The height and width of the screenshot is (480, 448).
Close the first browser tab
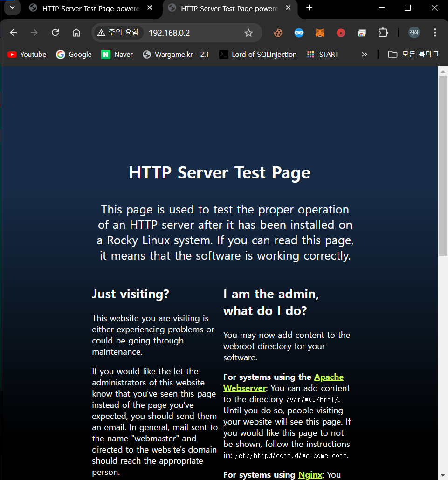click(x=150, y=8)
